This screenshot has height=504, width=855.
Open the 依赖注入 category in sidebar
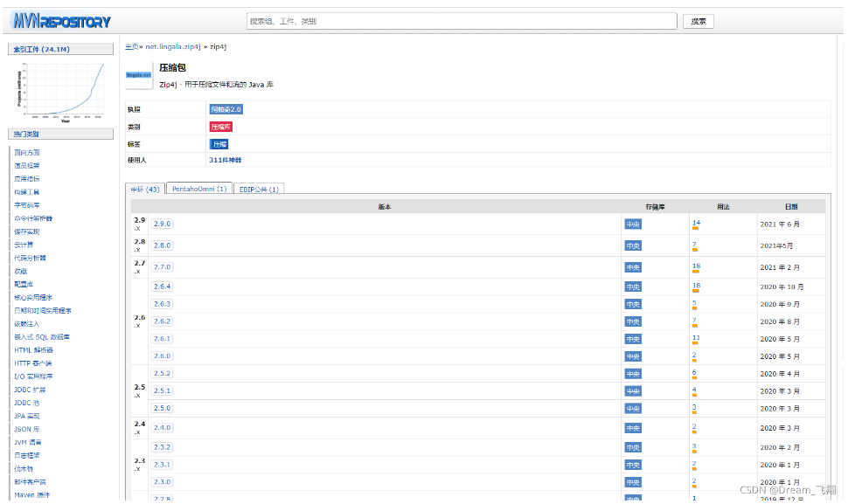tap(27, 324)
